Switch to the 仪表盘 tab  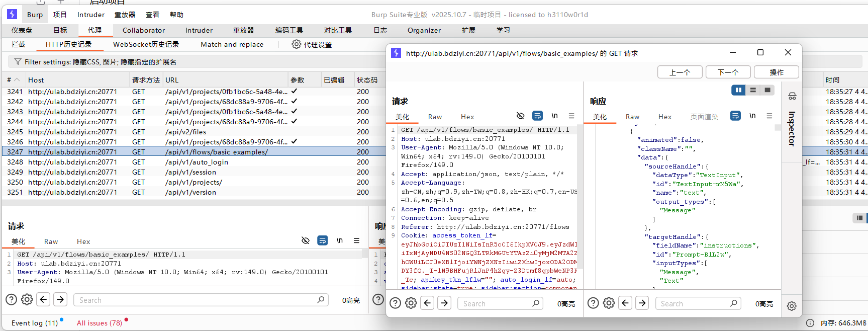(x=22, y=30)
